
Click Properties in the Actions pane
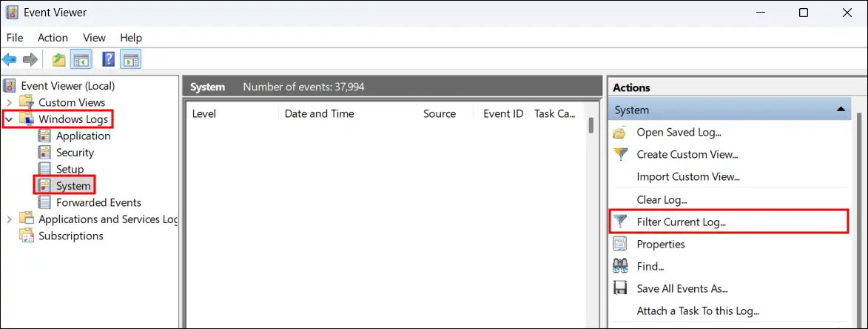660,244
